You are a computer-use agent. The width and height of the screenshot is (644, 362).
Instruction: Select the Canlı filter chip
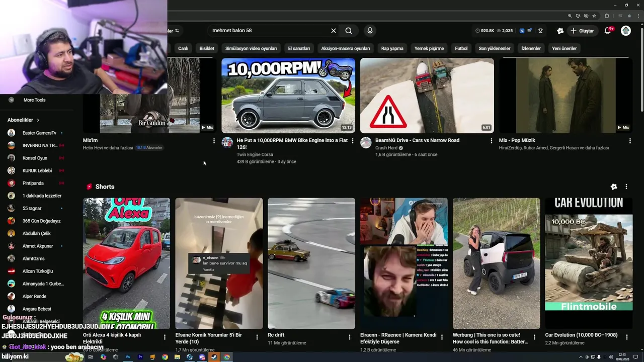183,48
